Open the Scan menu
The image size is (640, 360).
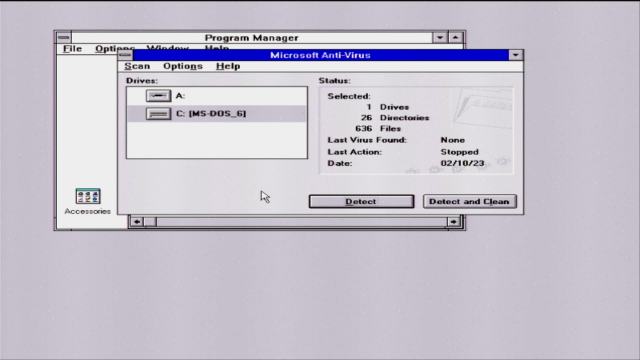point(137,66)
